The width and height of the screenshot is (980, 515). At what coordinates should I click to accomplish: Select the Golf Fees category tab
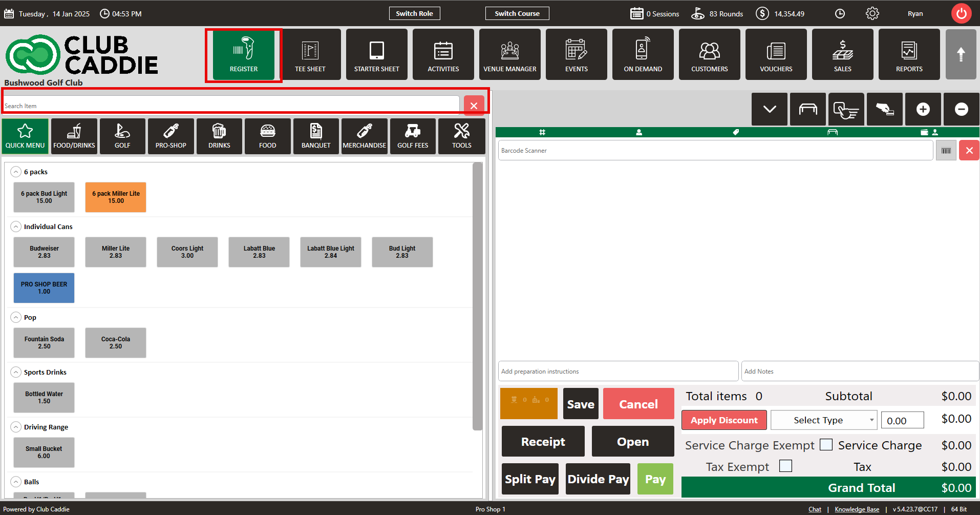[x=413, y=136]
